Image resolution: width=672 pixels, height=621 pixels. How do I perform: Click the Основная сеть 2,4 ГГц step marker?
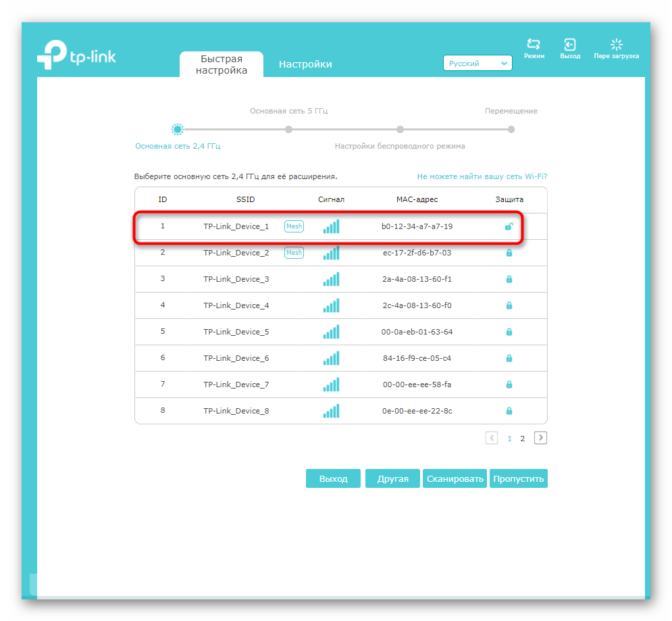(178, 129)
